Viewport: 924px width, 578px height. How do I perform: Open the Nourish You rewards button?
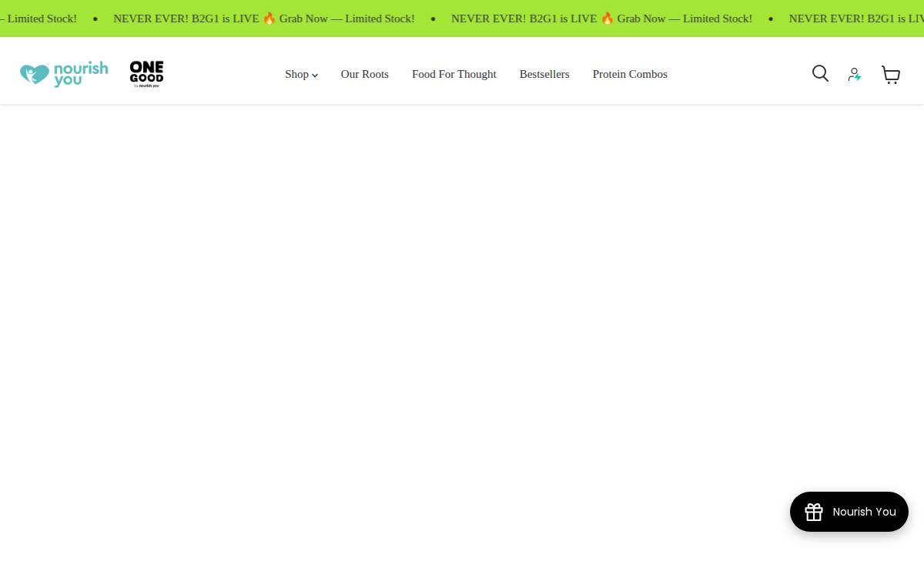(849, 512)
